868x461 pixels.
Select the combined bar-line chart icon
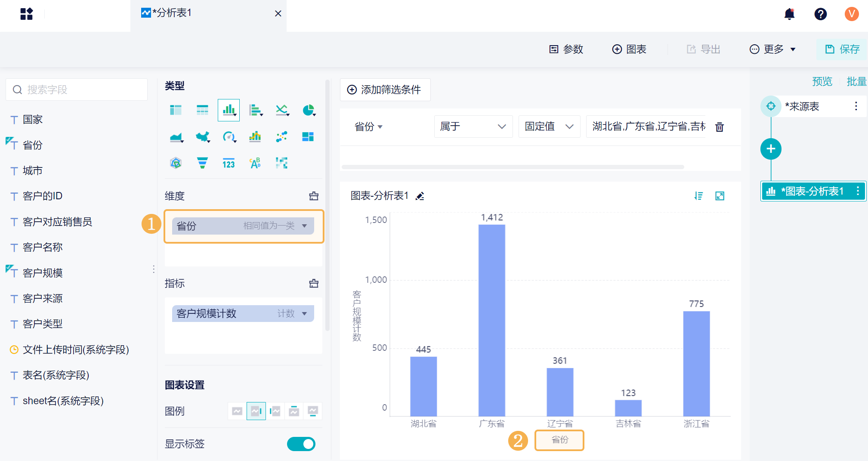tap(255, 137)
